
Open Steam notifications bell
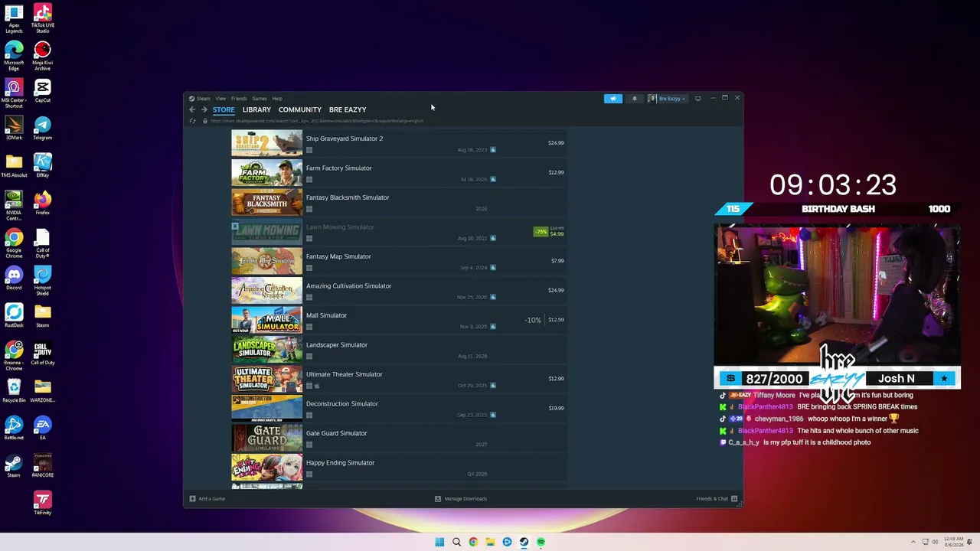coord(634,99)
